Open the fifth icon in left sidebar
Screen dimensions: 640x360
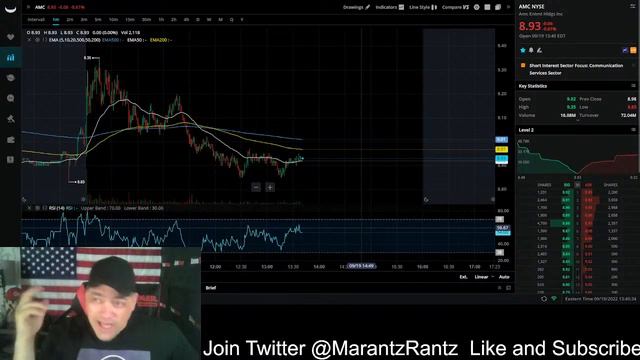click(11, 119)
